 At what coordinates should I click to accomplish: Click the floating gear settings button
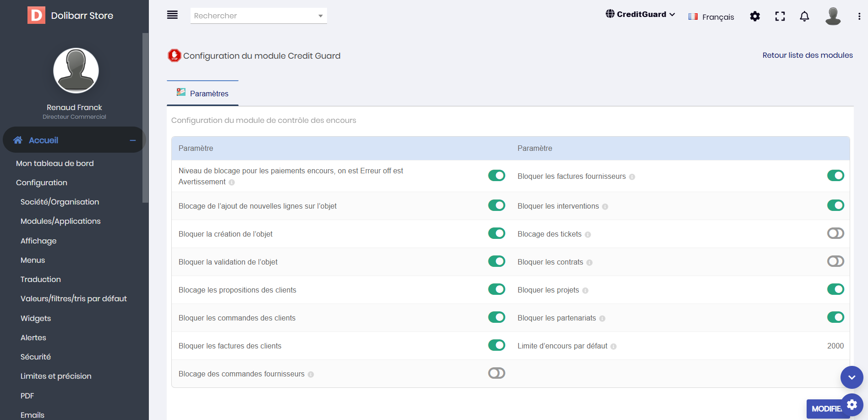click(x=852, y=405)
